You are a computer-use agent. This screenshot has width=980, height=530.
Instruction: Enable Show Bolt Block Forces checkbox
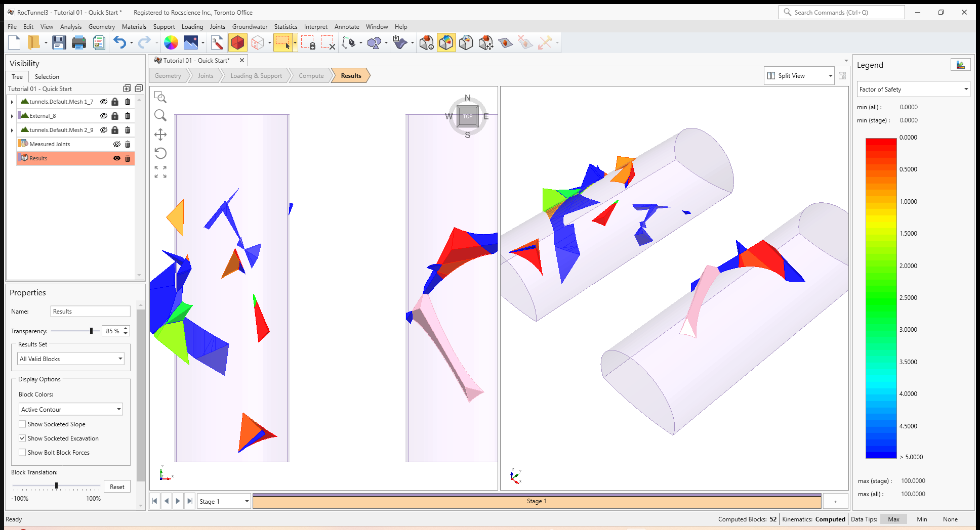pyautogui.click(x=22, y=452)
